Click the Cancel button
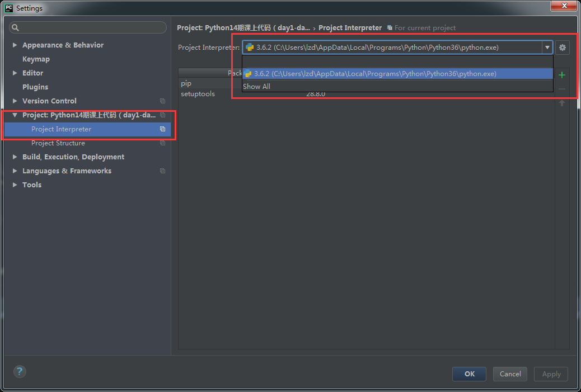581x392 pixels. point(510,374)
